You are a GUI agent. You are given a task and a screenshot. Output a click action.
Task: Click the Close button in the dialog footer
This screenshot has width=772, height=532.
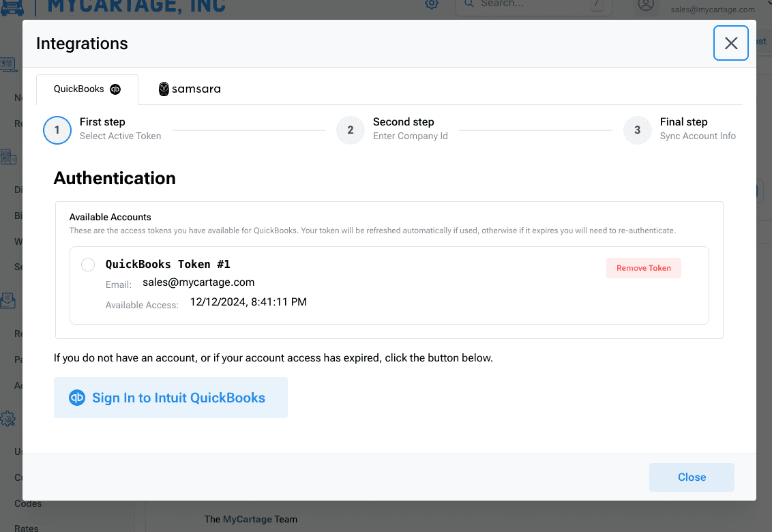click(x=692, y=477)
